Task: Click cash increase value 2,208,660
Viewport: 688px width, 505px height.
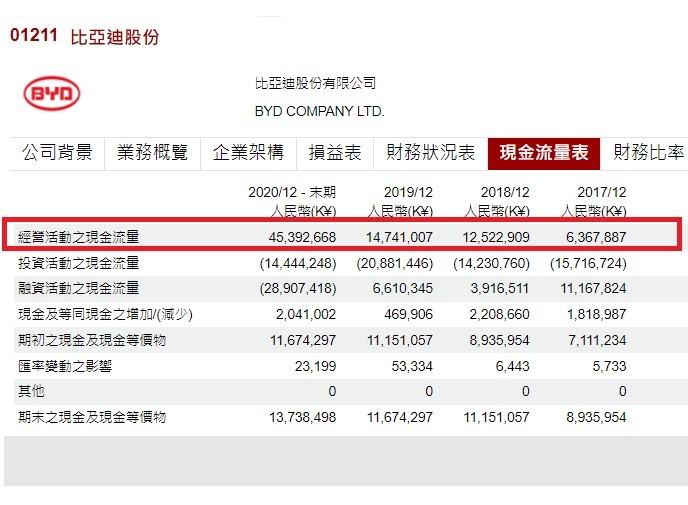Action: click(499, 315)
